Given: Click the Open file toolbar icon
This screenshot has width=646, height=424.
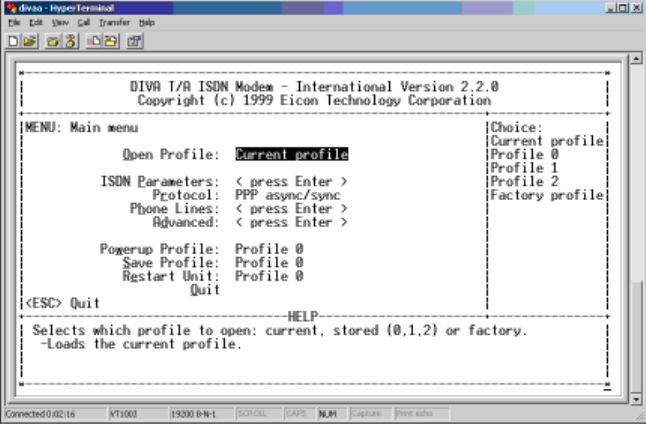Looking at the screenshot, I should 30,41.
